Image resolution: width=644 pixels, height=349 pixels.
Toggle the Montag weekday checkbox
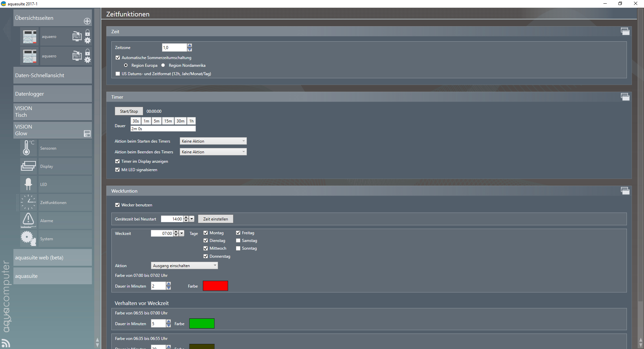pyautogui.click(x=206, y=233)
